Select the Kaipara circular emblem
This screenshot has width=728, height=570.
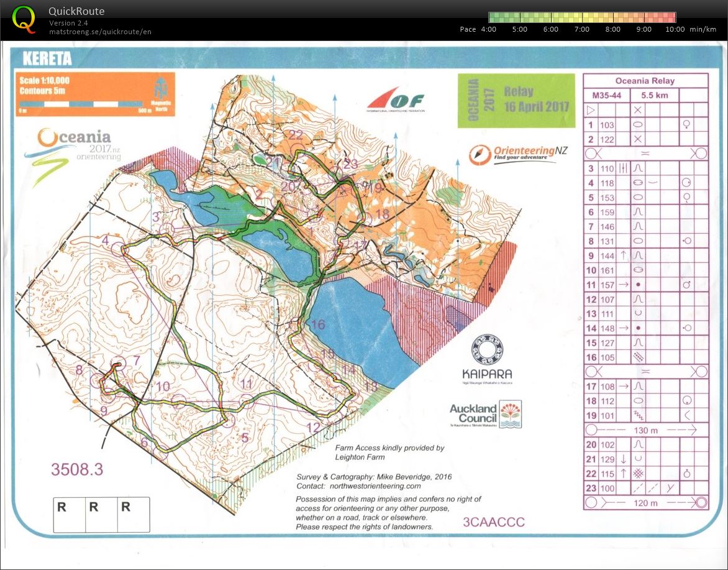coord(487,351)
